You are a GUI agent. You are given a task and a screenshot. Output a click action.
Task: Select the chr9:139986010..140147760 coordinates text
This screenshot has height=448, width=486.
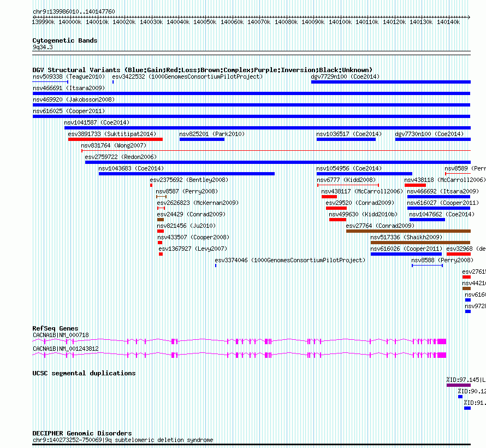[74, 11]
